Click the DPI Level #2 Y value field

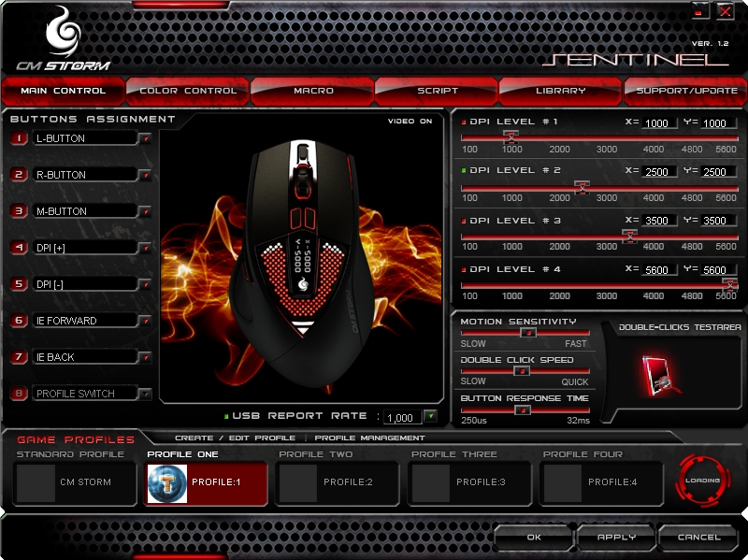(718, 172)
